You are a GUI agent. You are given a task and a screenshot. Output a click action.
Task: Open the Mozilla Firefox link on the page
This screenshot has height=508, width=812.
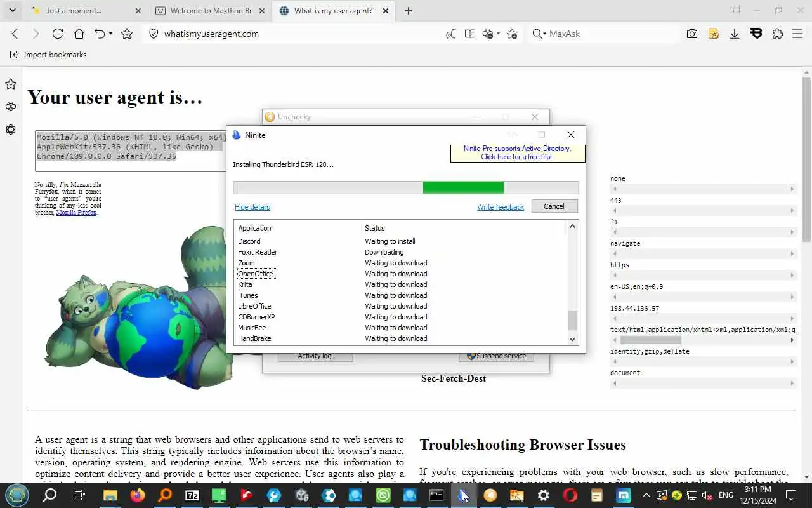click(76, 213)
